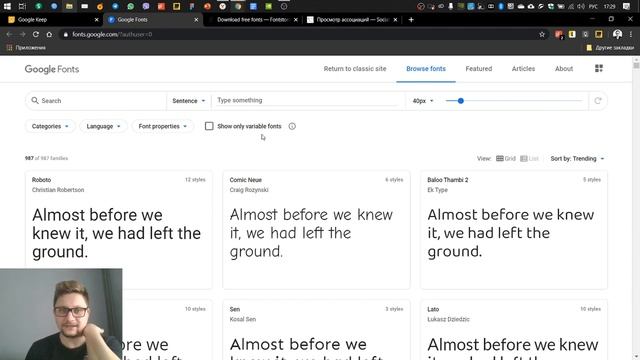
Task: Expand the Font properties dropdown
Action: click(x=162, y=126)
